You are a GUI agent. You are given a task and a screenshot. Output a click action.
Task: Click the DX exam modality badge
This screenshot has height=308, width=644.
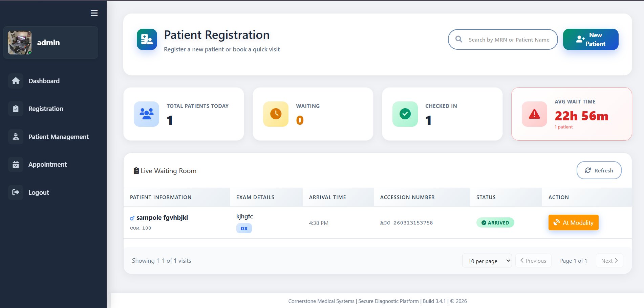(x=244, y=228)
